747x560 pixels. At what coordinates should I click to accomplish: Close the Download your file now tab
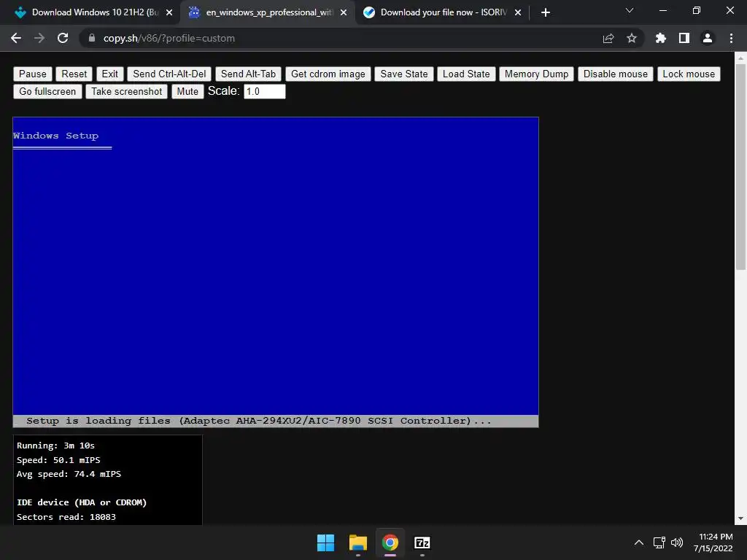[518, 12]
